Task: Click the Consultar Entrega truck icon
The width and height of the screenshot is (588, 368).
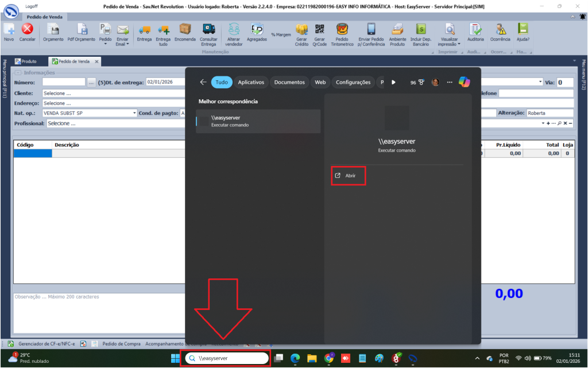Action: click(209, 31)
